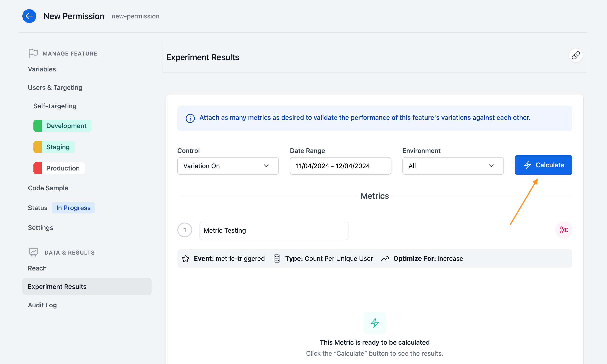
Task: Click the trend arrow icon beside Optimize For
Action: tap(385, 258)
